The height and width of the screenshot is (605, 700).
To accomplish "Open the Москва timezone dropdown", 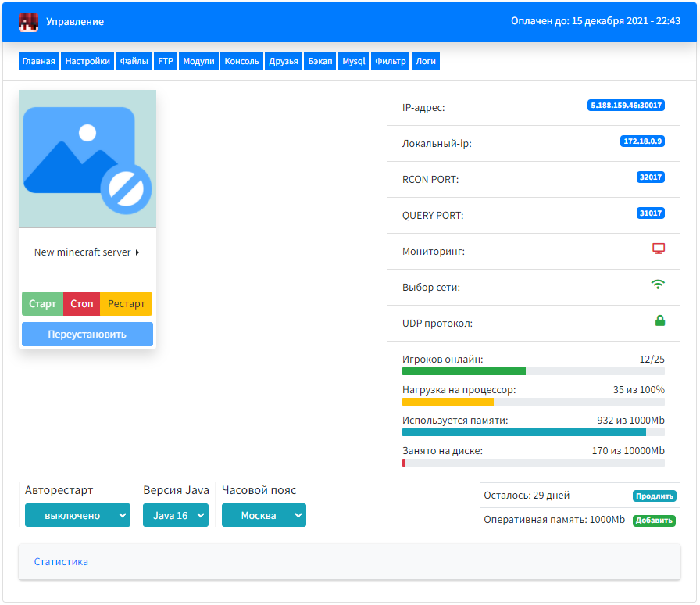I will point(264,516).
